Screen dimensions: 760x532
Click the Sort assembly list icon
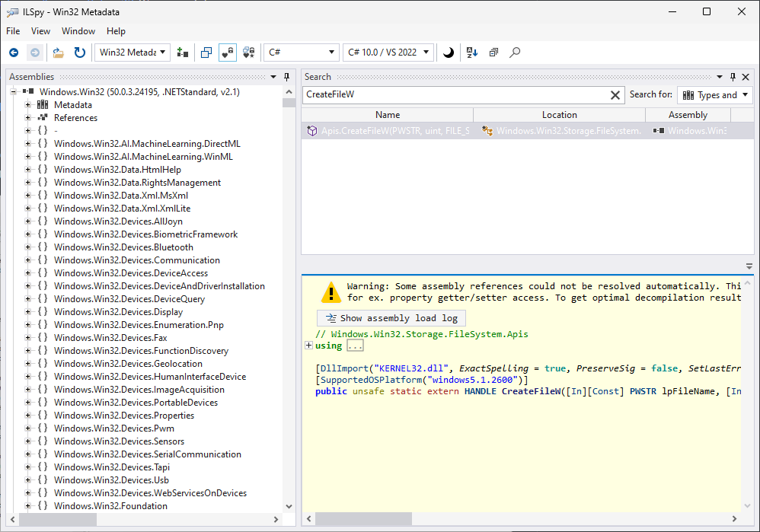pyautogui.click(x=471, y=53)
